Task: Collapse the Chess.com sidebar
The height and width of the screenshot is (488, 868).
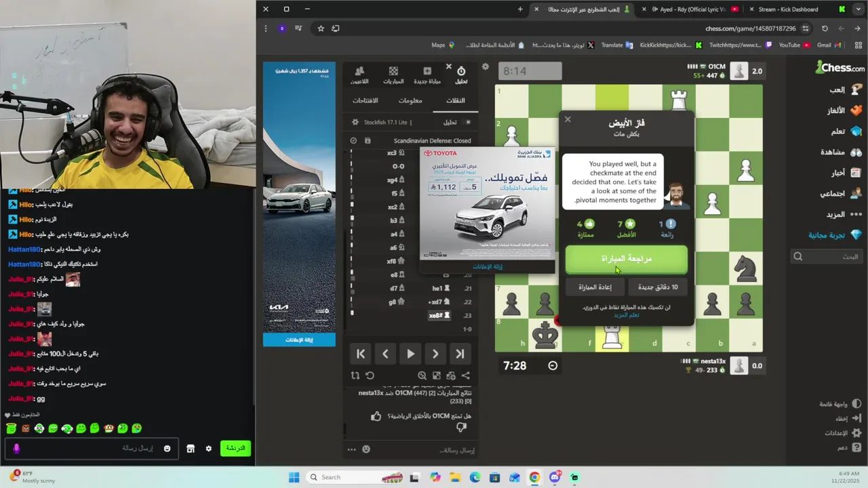Action: click(847, 418)
